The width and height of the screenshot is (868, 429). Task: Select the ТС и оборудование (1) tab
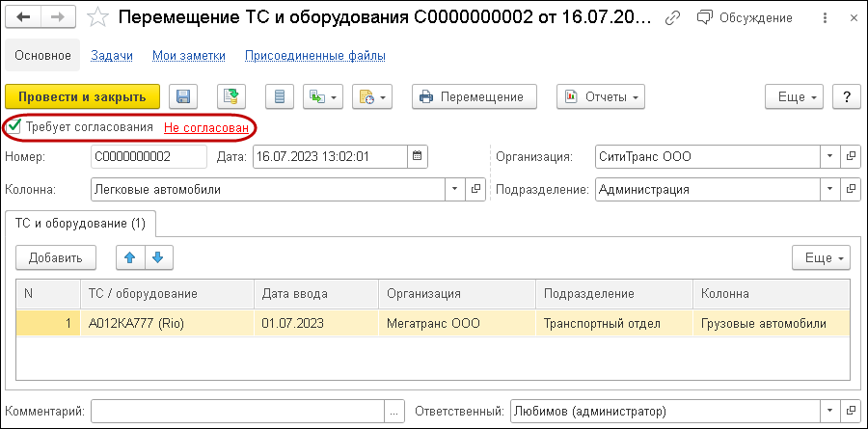81,225
